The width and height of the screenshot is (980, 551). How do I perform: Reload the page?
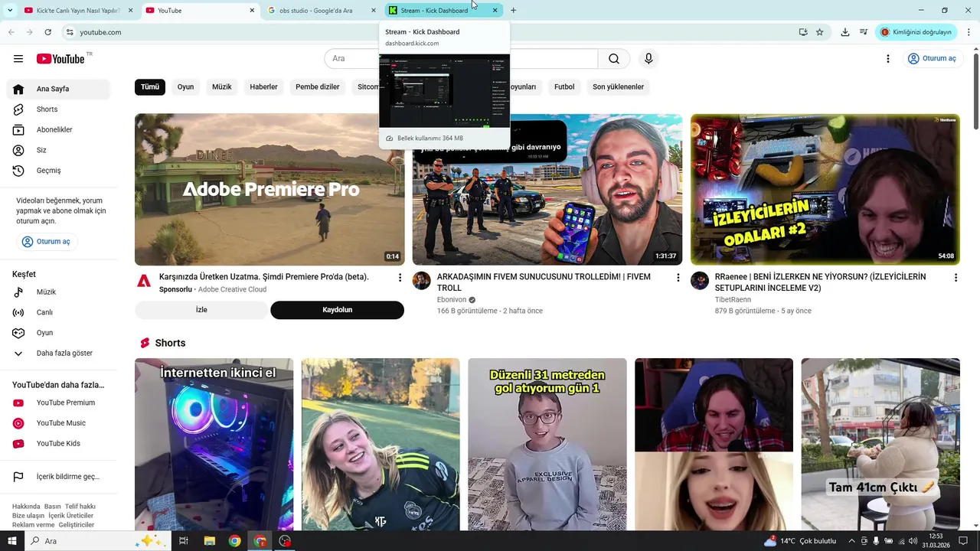coord(48,32)
